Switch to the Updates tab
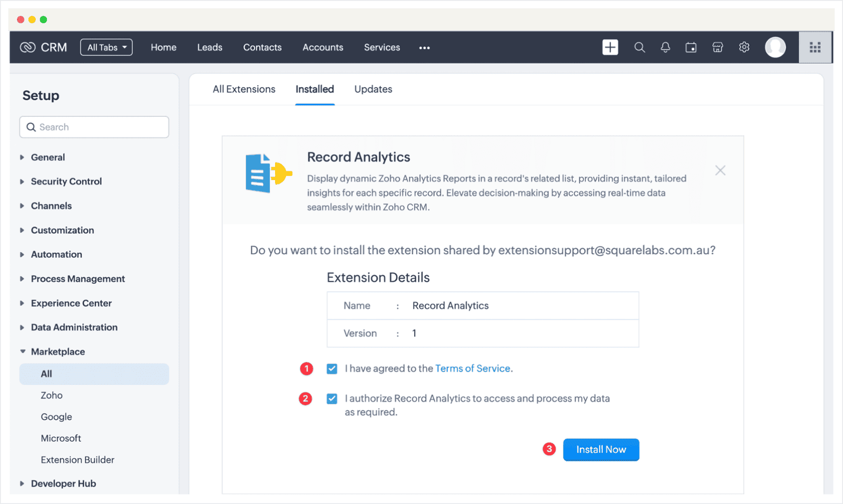 point(373,90)
